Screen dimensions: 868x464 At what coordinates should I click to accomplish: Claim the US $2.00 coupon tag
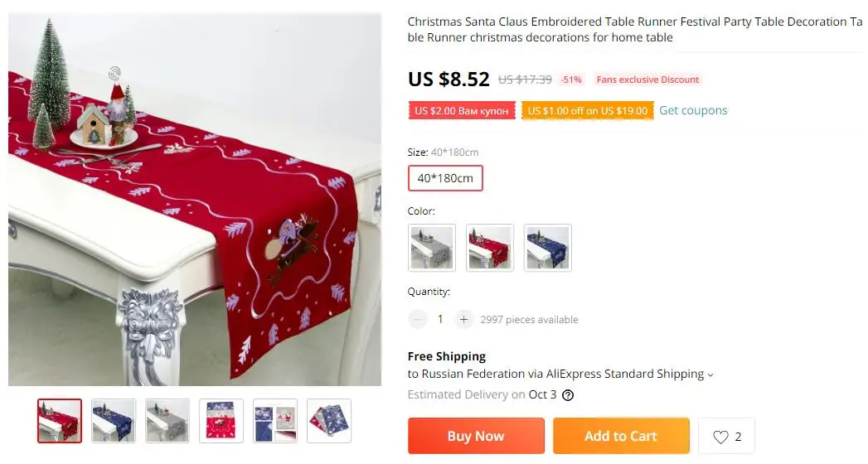coord(462,110)
